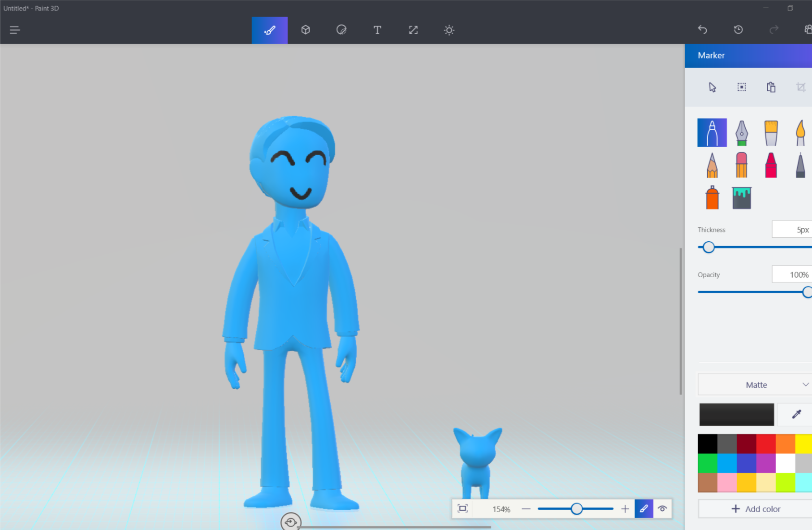Pick the white color swatch
The image size is (812, 530).
(x=785, y=463)
